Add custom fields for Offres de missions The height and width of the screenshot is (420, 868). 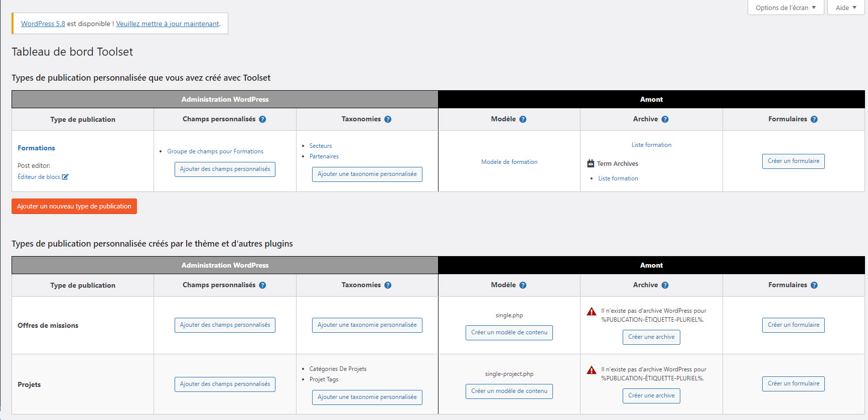(x=225, y=325)
